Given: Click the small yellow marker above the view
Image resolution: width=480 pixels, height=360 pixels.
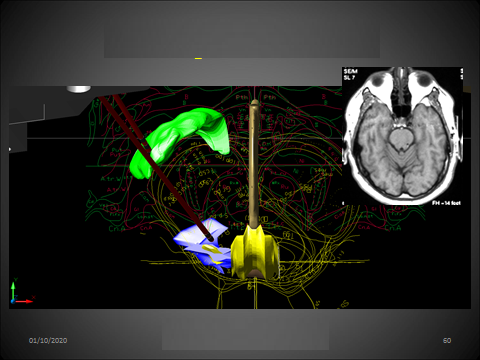Looking at the screenshot, I should (198, 58).
